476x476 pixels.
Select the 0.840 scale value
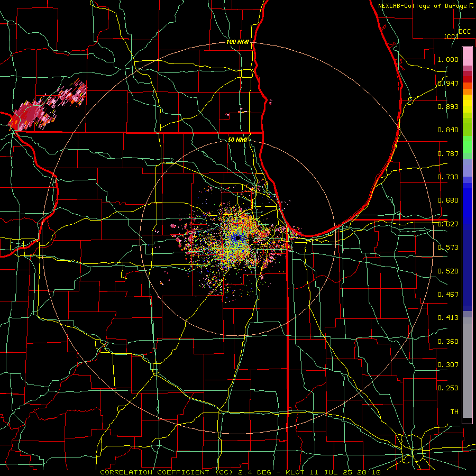click(448, 130)
